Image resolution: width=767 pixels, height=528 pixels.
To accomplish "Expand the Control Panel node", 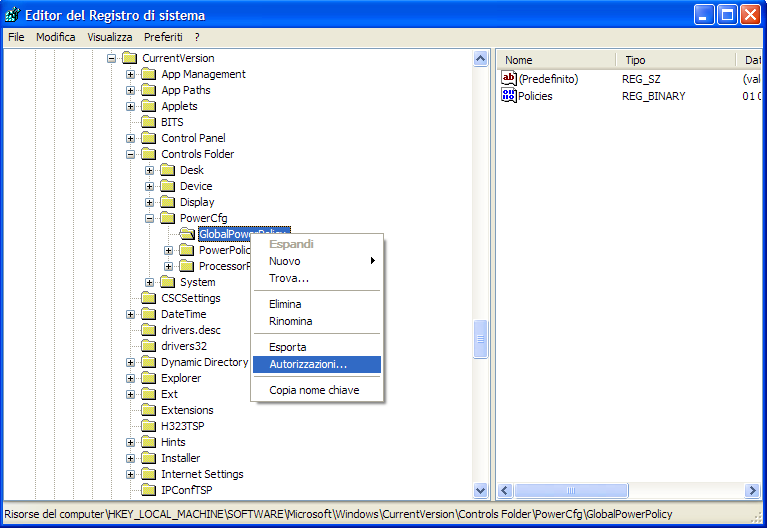I will (x=130, y=138).
